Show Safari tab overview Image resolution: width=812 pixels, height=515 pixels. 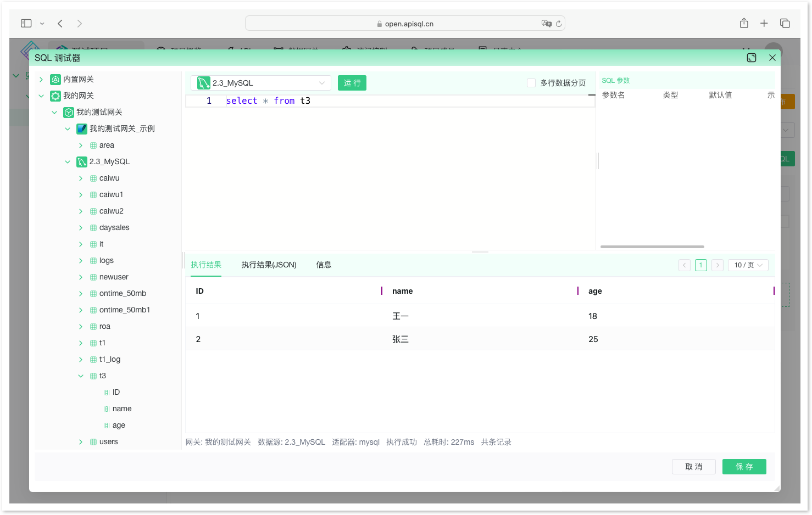pyautogui.click(x=785, y=23)
